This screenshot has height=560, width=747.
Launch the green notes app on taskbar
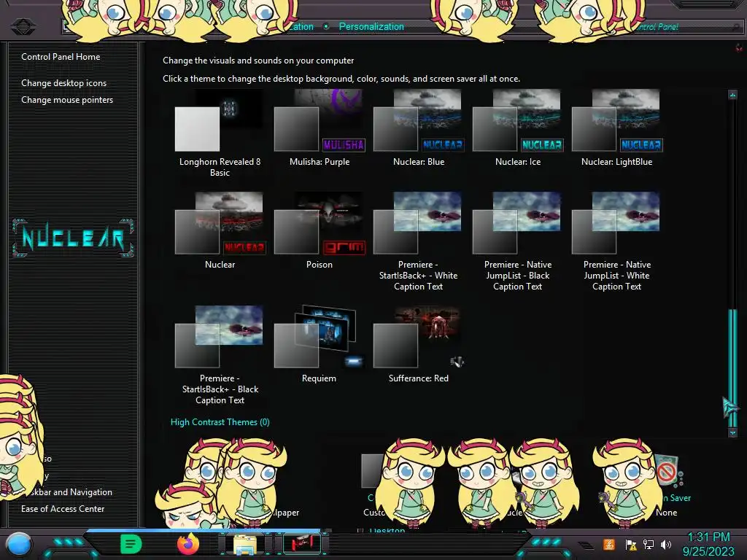click(x=131, y=544)
